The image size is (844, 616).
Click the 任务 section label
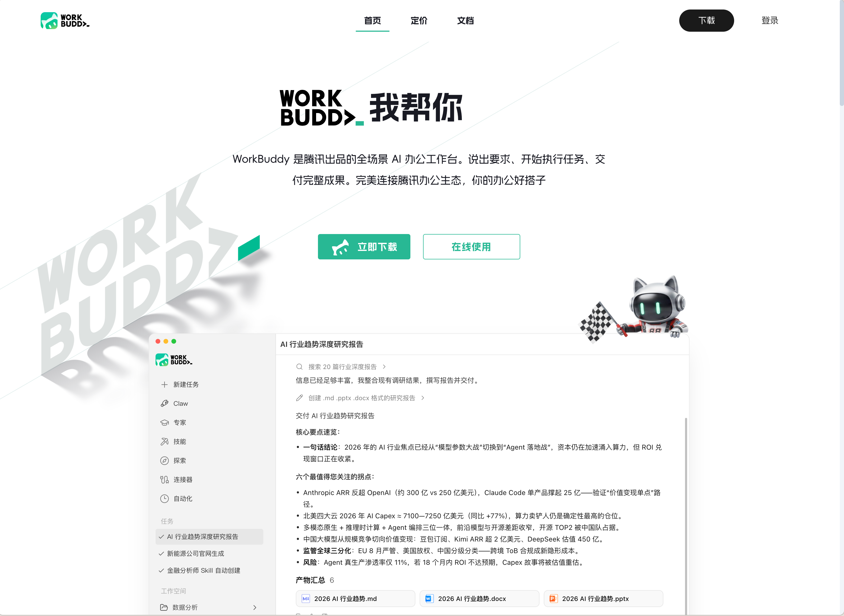[x=167, y=521]
